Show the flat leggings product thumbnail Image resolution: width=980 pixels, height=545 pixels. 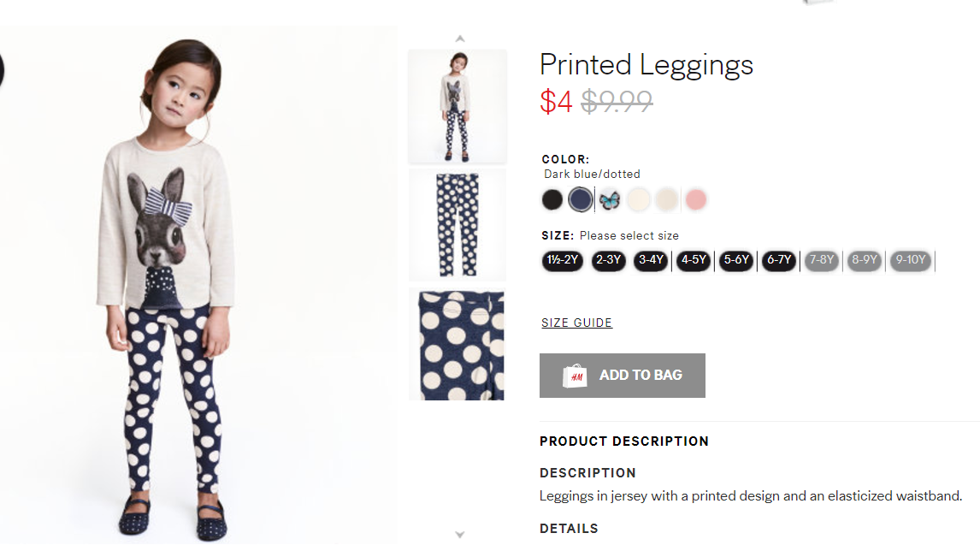coord(458,224)
